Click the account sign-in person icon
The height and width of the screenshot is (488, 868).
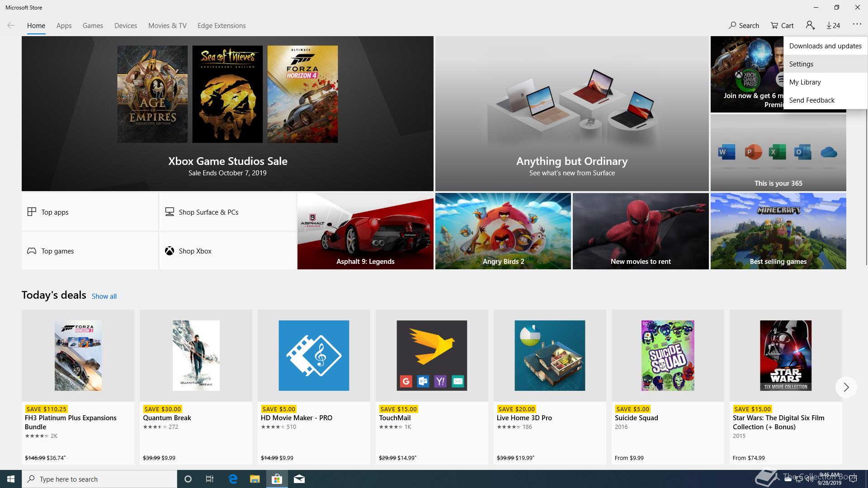pyautogui.click(x=810, y=25)
